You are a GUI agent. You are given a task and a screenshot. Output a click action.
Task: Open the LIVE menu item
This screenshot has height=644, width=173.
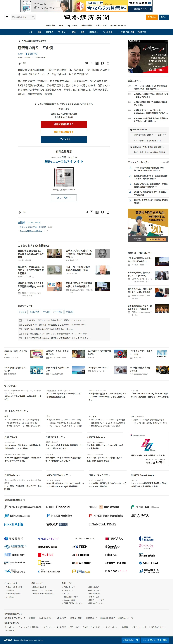(x=61, y=25)
